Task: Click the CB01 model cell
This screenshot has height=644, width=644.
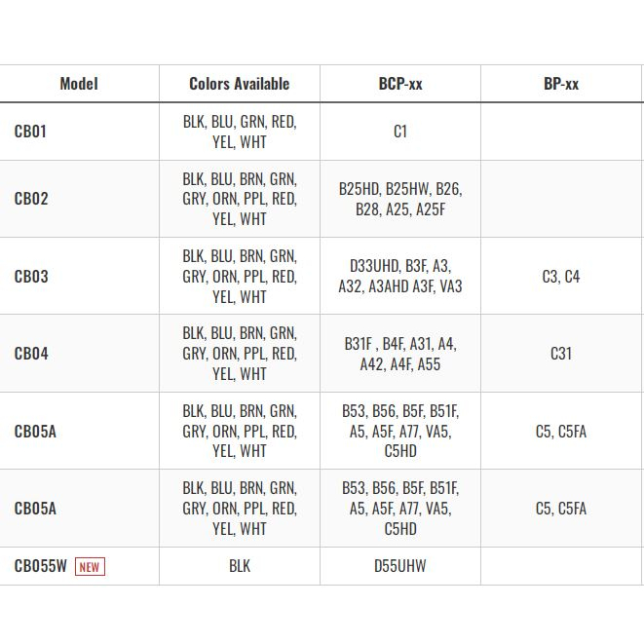Action: 30,132
